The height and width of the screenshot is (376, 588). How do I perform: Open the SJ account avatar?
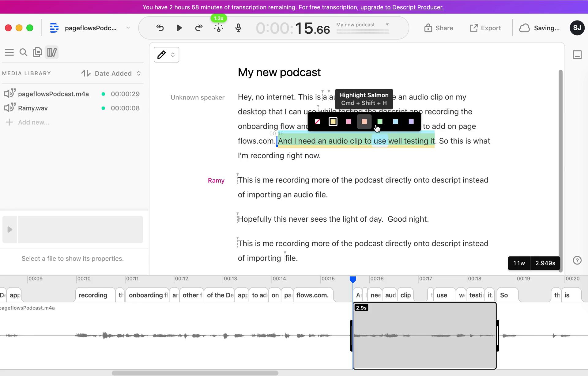click(577, 28)
